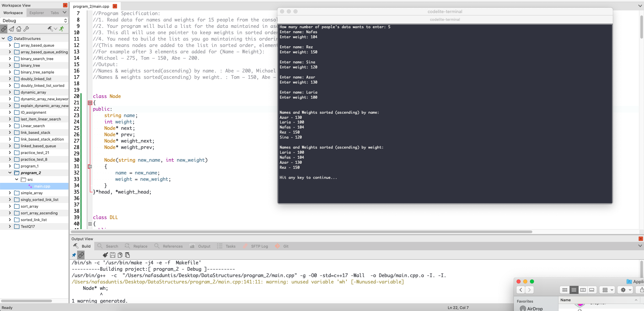Clear build output with brush icon
Viewport: 644px width, 311px height.
[105, 255]
